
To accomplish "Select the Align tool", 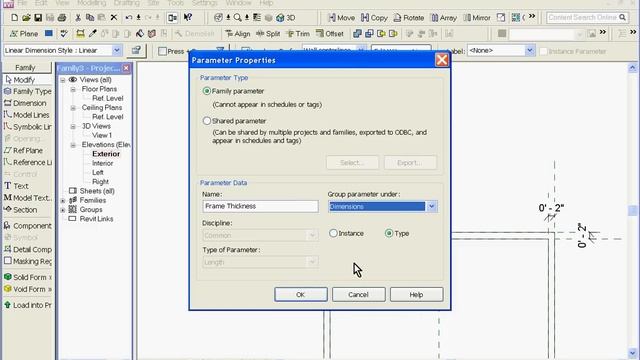I will click(x=238, y=34).
